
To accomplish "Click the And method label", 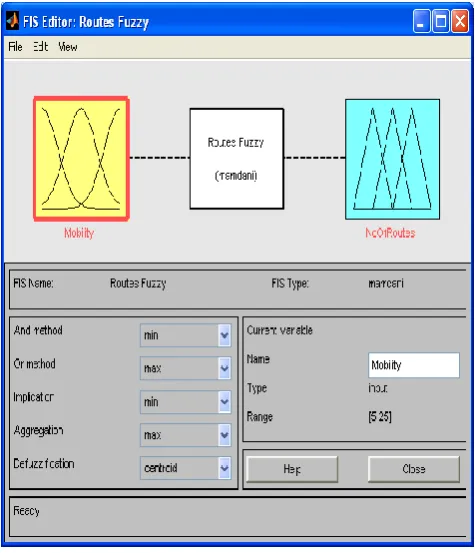I will coord(38,330).
